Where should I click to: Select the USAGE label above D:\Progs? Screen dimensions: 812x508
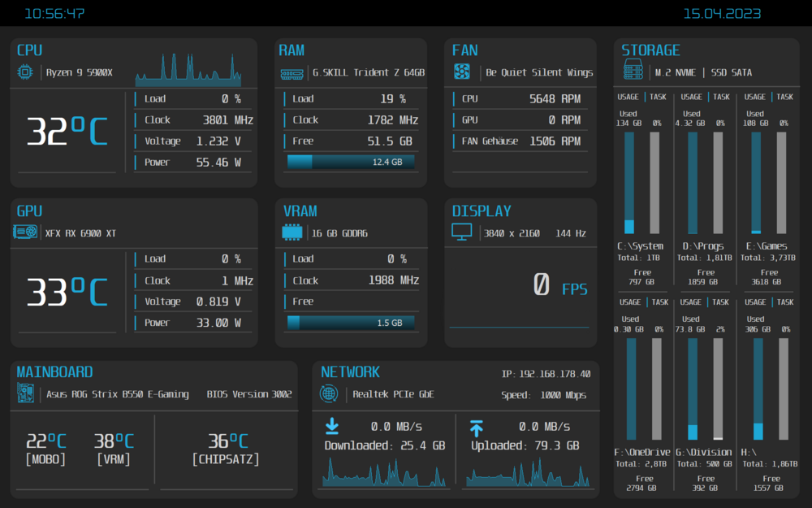click(691, 97)
